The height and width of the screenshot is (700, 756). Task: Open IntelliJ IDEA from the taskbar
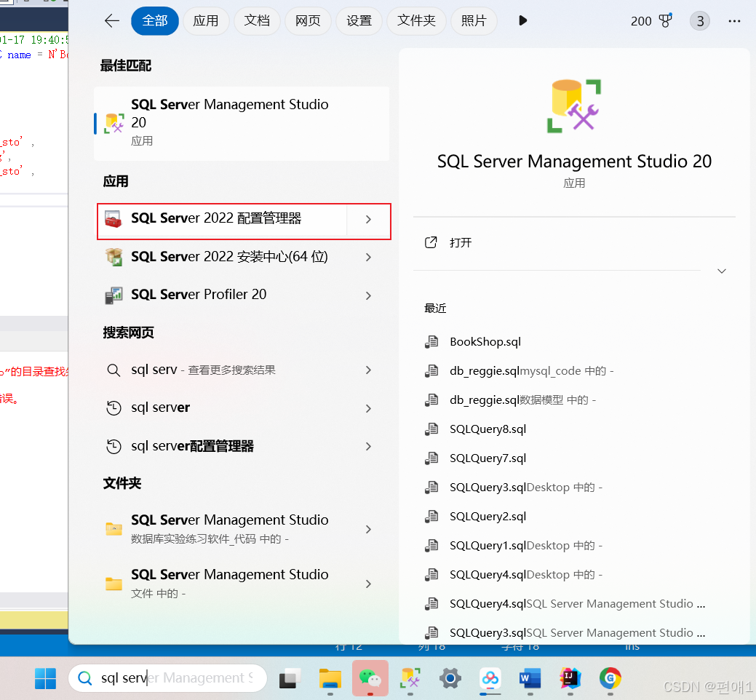pos(570,678)
